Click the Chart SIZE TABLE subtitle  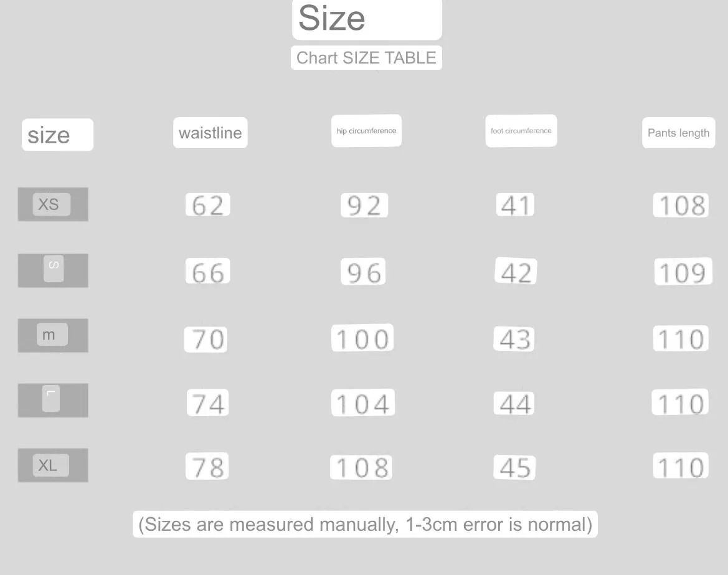(366, 57)
